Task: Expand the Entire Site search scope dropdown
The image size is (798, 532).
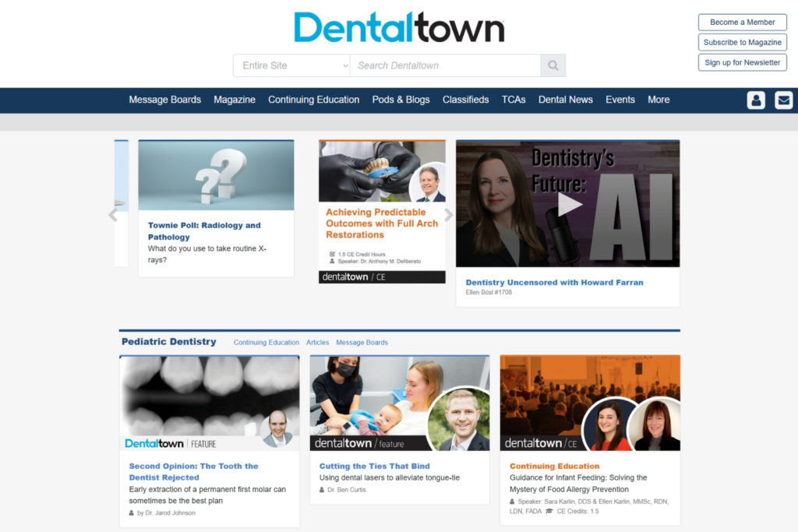Action: pos(291,65)
